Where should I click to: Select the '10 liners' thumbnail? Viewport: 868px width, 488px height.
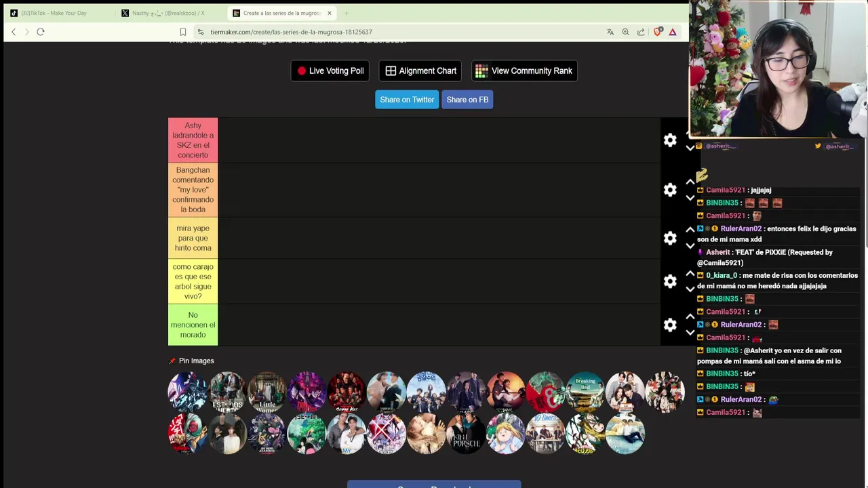545,433
